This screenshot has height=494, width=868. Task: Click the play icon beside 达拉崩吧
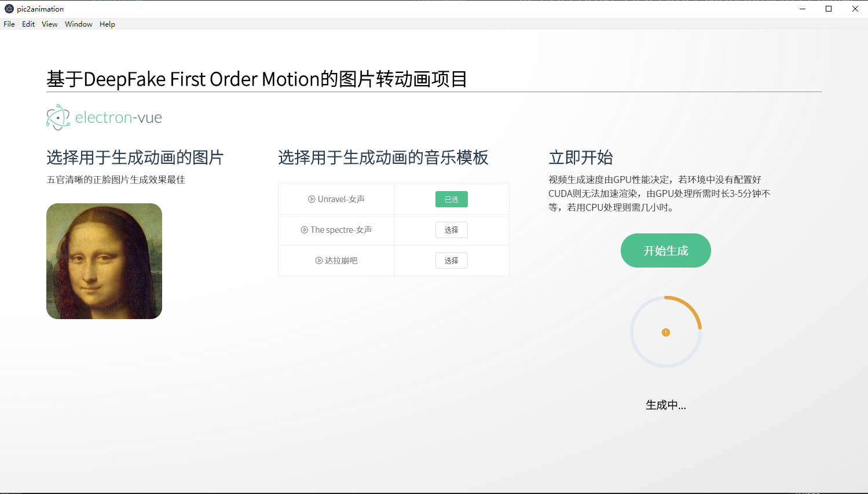click(318, 261)
